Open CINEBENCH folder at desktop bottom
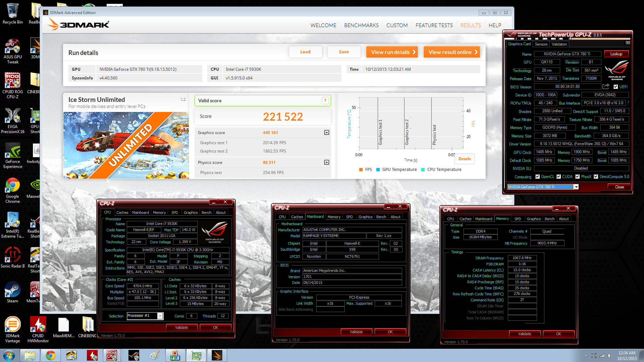644x362 pixels. click(88, 327)
